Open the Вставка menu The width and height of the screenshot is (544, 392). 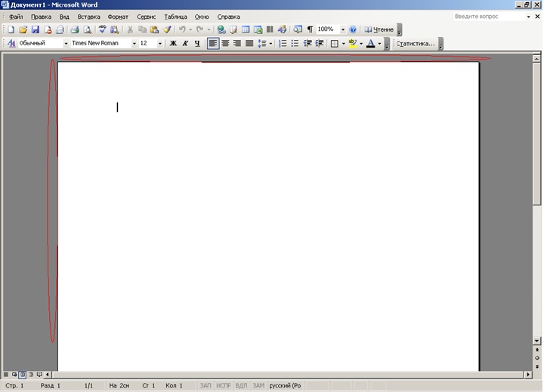[x=89, y=17]
